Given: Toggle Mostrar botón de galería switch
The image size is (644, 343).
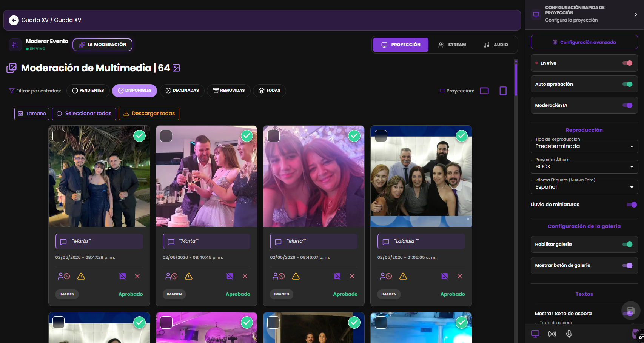Looking at the screenshot, I should tap(627, 265).
